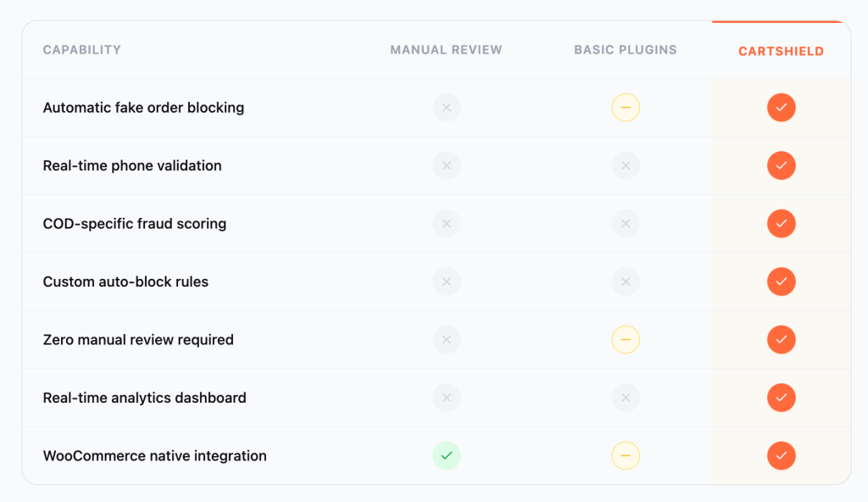Click green check for WooCommerce native integration
868x502 pixels.
[x=447, y=455]
